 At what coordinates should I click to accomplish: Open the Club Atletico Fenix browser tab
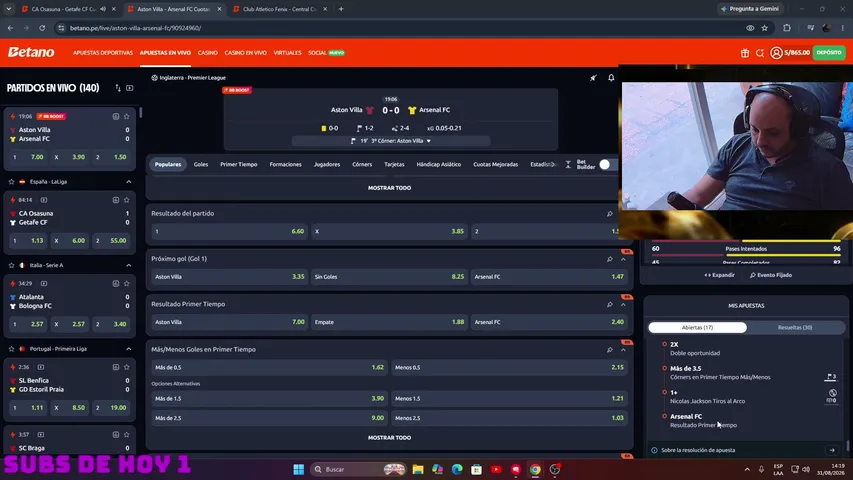tap(279, 9)
